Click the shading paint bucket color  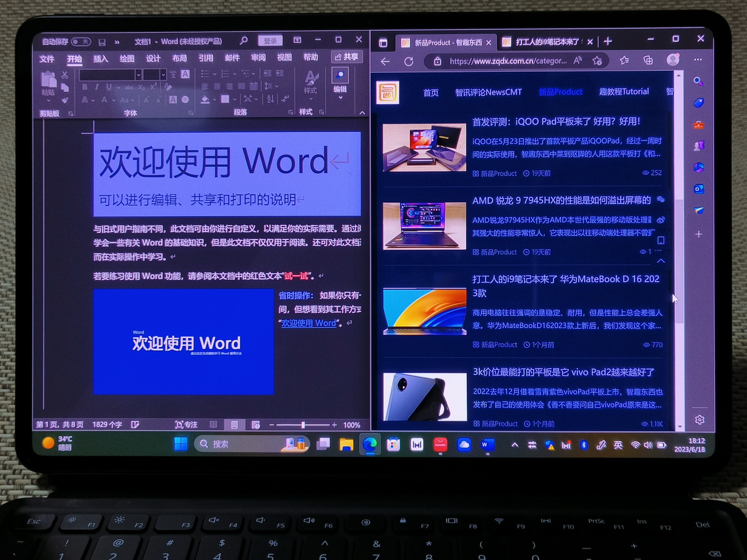point(205,99)
